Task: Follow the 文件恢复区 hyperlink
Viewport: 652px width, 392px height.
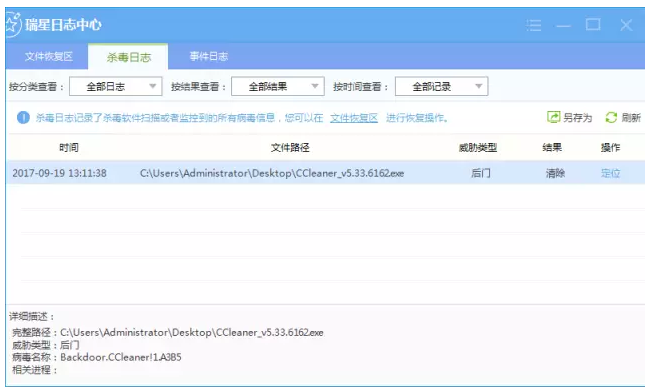Action: coord(354,118)
